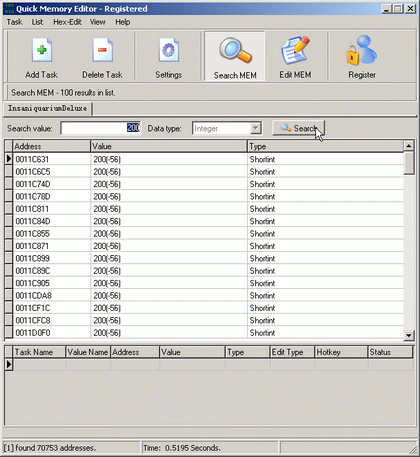Click the results list scroll-down arrow
The image size is (420, 457).
tap(409, 335)
